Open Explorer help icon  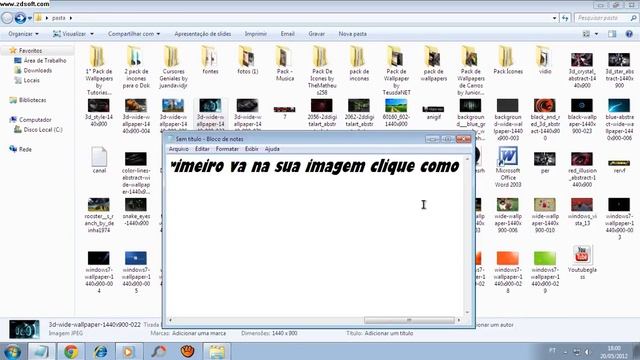click(x=629, y=34)
